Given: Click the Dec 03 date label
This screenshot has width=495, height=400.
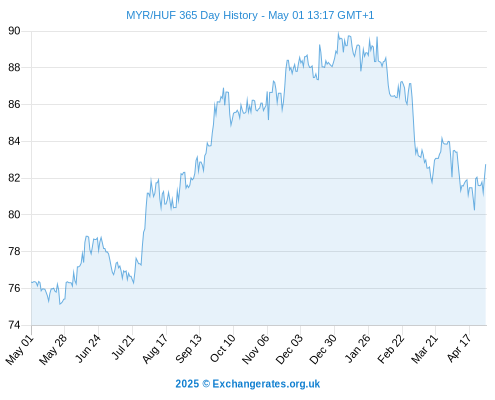Looking at the screenshot, I should (289, 349).
